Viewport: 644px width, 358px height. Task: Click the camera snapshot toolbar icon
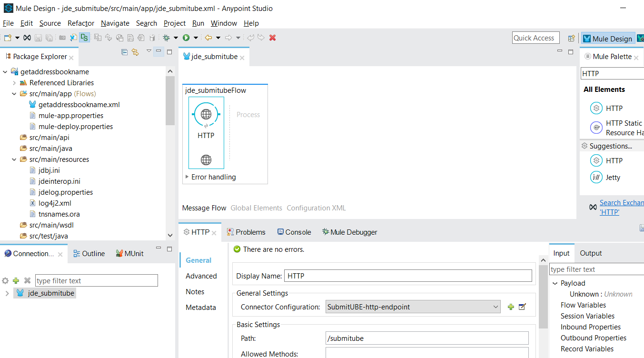(62, 38)
